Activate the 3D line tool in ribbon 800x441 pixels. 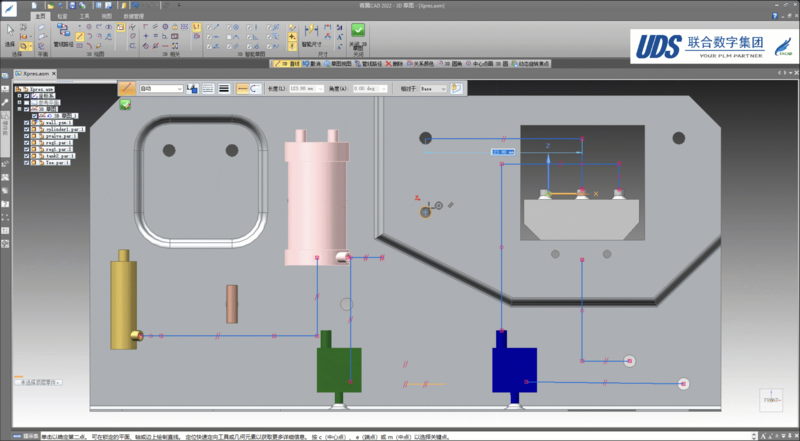tap(79, 36)
